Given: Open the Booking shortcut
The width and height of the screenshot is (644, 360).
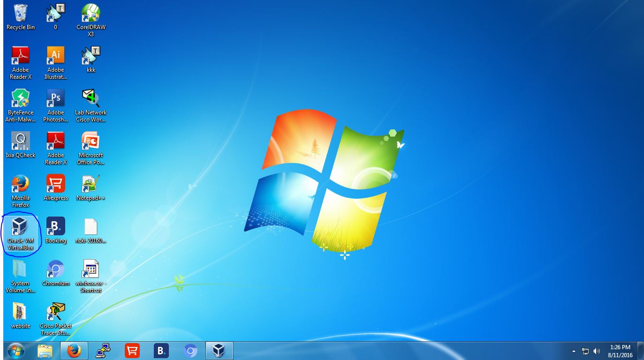Looking at the screenshot, I should point(55,227).
